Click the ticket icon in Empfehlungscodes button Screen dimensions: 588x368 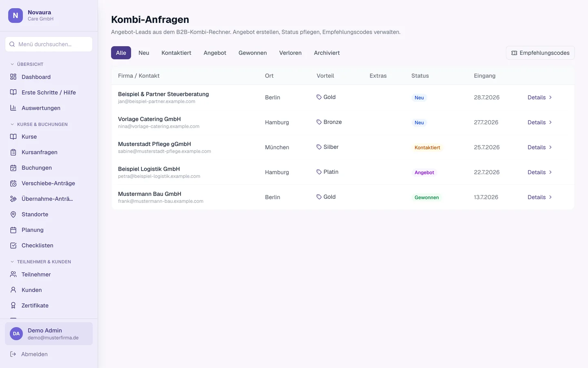click(514, 53)
